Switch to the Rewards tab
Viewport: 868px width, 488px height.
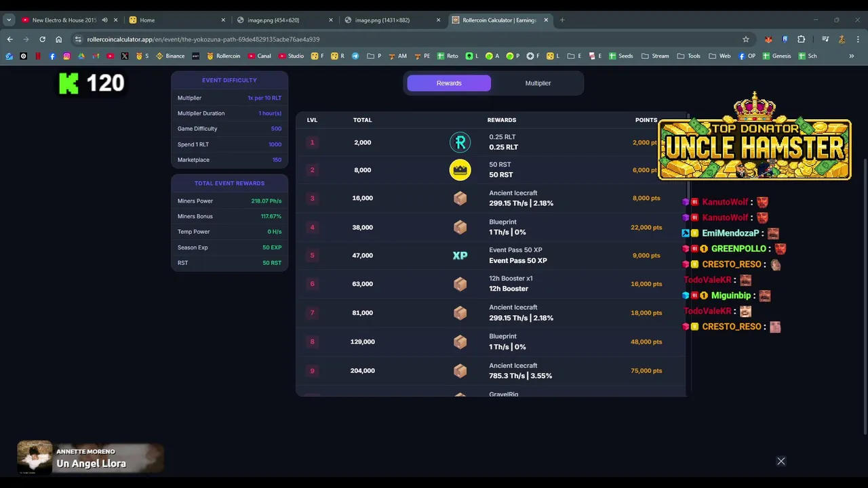(x=449, y=83)
